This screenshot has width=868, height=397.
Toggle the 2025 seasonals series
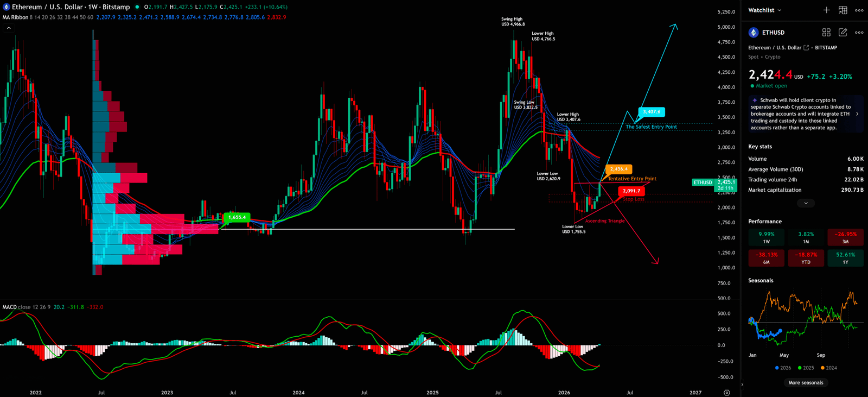pos(806,368)
